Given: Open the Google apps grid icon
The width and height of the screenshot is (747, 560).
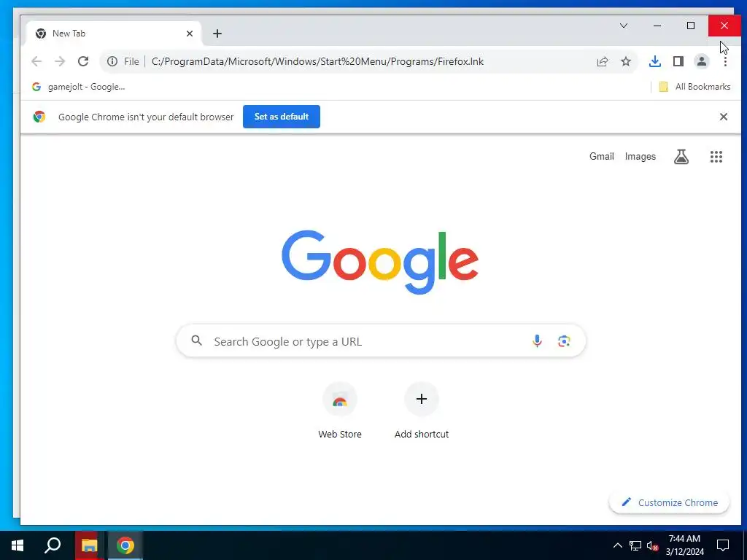Looking at the screenshot, I should [716, 157].
